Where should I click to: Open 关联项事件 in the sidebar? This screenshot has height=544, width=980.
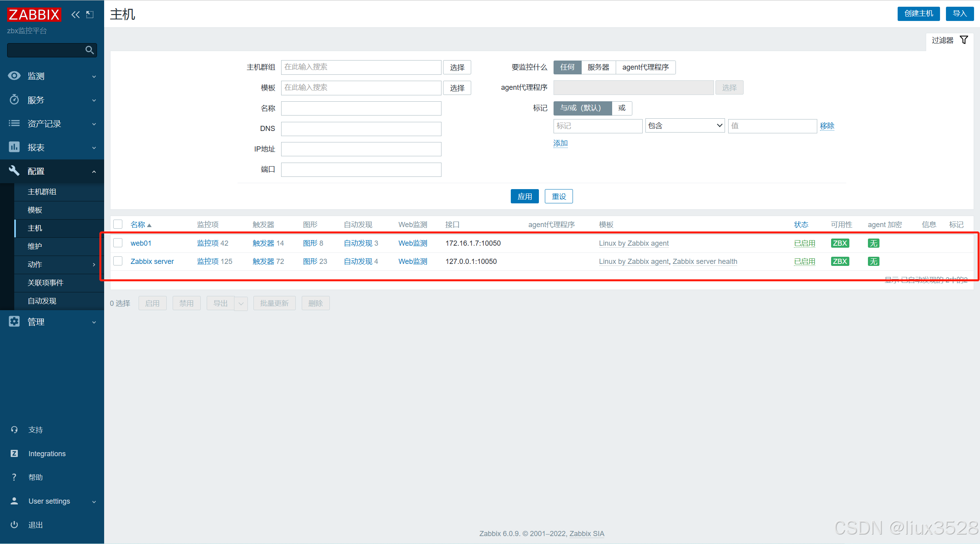click(x=46, y=283)
